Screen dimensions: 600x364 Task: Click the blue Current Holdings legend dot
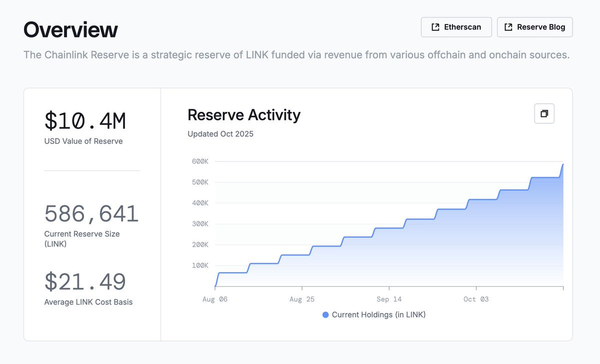[325, 315]
